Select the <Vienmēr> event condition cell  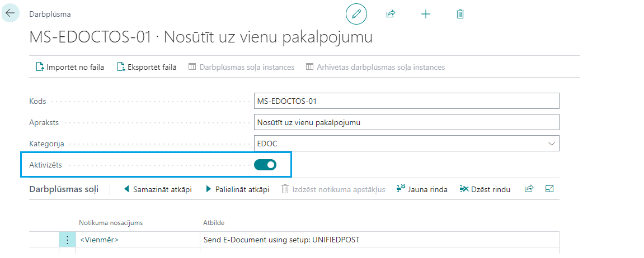coord(138,240)
